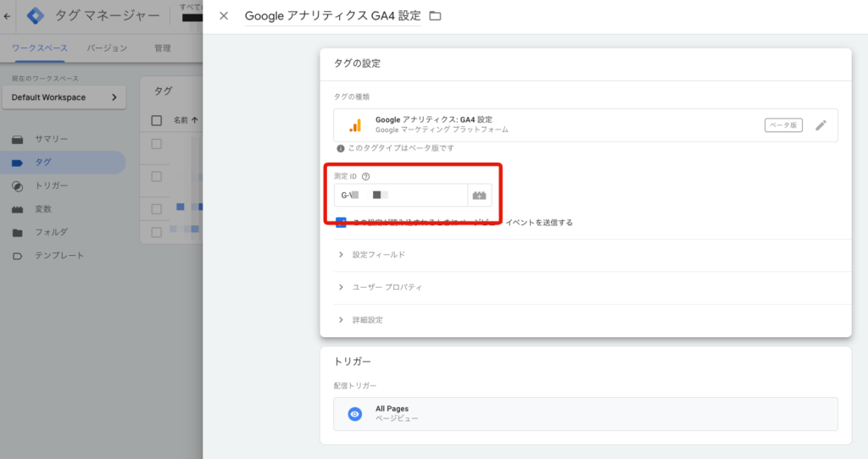The image size is (868, 459).
Task: Switch to the バージョン tab
Action: pyautogui.click(x=107, y=48)
